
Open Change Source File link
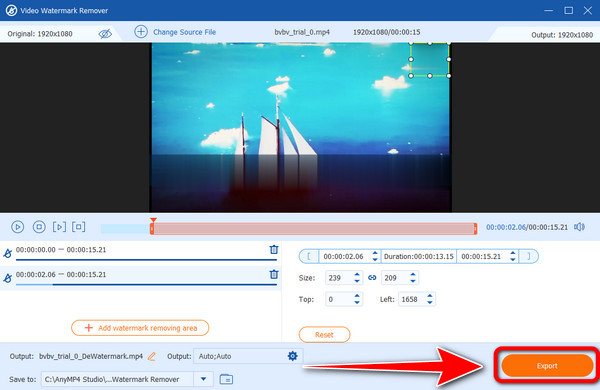(184, 32)
